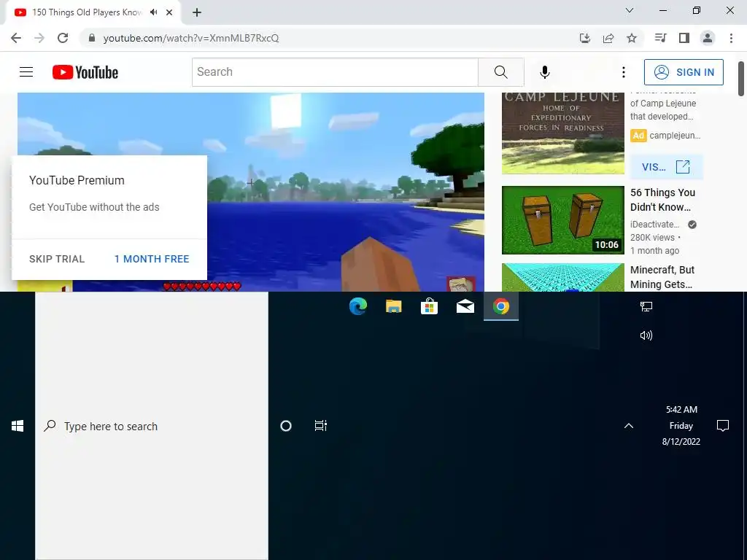Open YouTube settings three-dot menu
The width and height of the screenshot is (747, 560).
click(623, 72)
